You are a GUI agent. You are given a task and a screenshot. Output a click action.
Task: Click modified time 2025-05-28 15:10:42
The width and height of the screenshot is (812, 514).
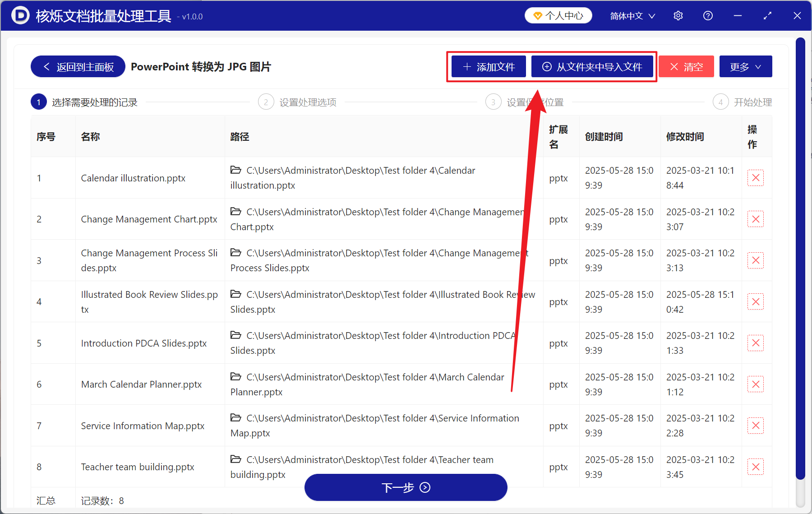coord(700,302)
